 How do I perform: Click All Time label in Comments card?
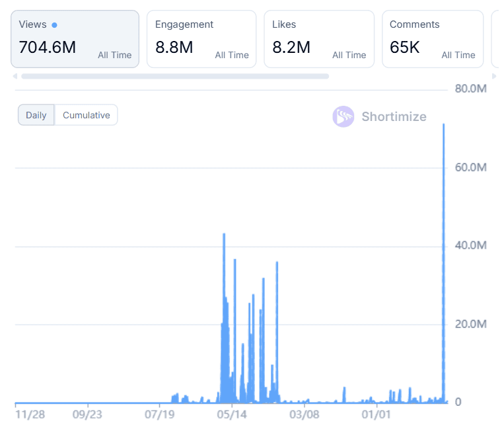pos(458,56)
